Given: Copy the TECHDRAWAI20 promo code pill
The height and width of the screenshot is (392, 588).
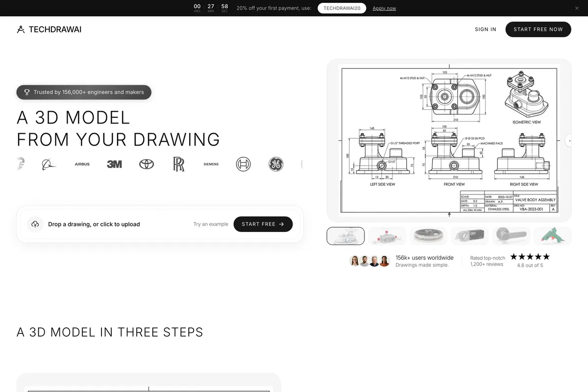Looking at the screenshot, I should (342, 8).
